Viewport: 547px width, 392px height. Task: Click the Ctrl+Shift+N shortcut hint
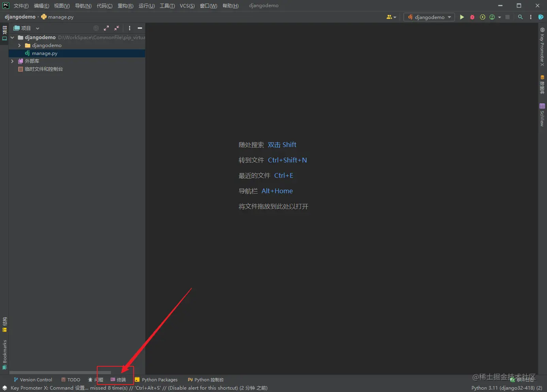coord(287,160)
